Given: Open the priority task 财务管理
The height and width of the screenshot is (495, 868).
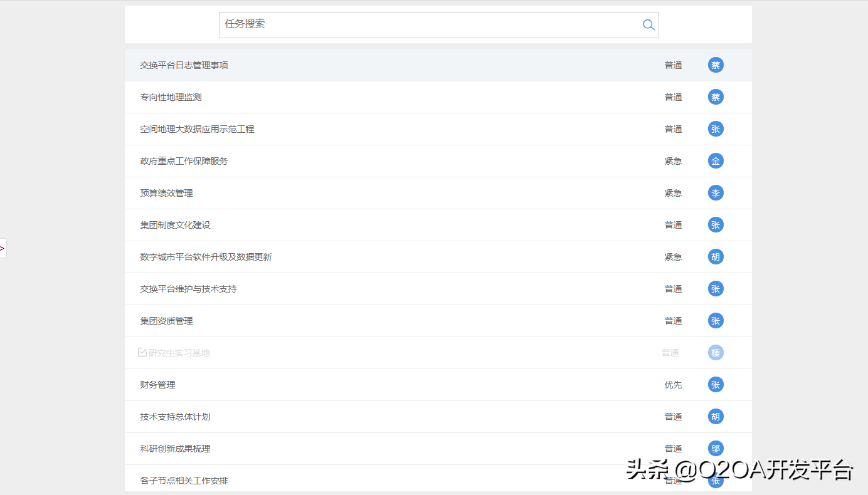Looking at the screenshot, I should coord(157,384).
